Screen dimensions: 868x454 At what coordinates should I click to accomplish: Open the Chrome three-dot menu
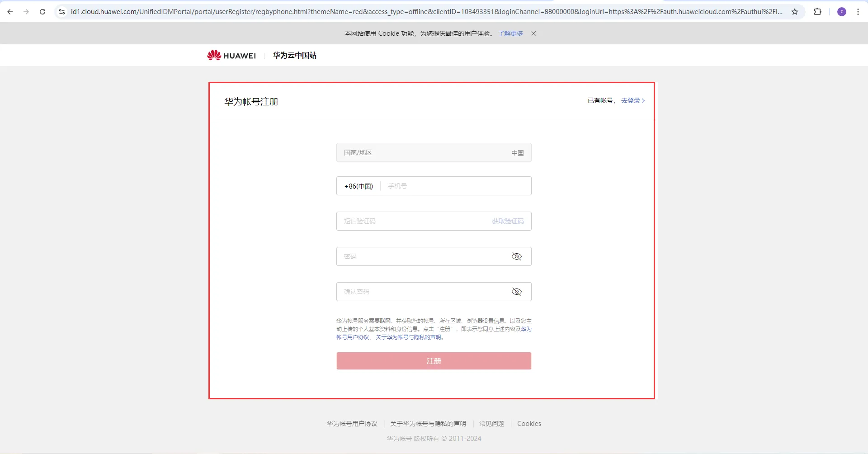tap(858, 12)
